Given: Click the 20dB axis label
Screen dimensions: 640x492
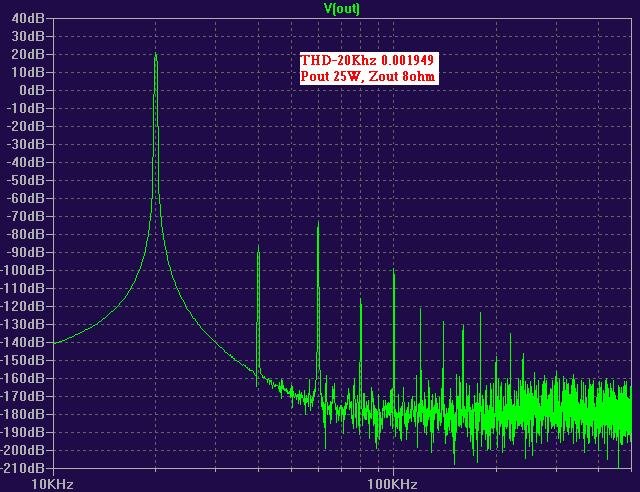Looking at the screenshot, I should (x=28, y=54).
